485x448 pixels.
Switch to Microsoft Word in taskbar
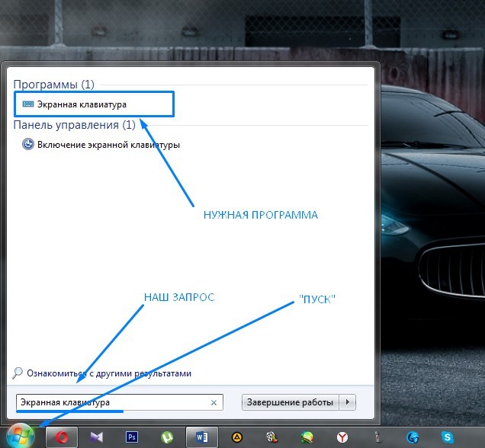202,437
